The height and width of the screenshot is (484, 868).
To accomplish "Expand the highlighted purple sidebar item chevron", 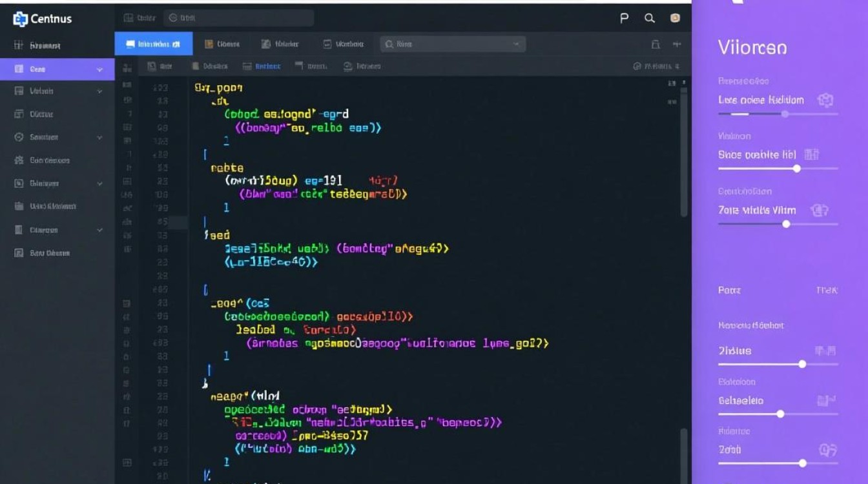I will point(99,69).
